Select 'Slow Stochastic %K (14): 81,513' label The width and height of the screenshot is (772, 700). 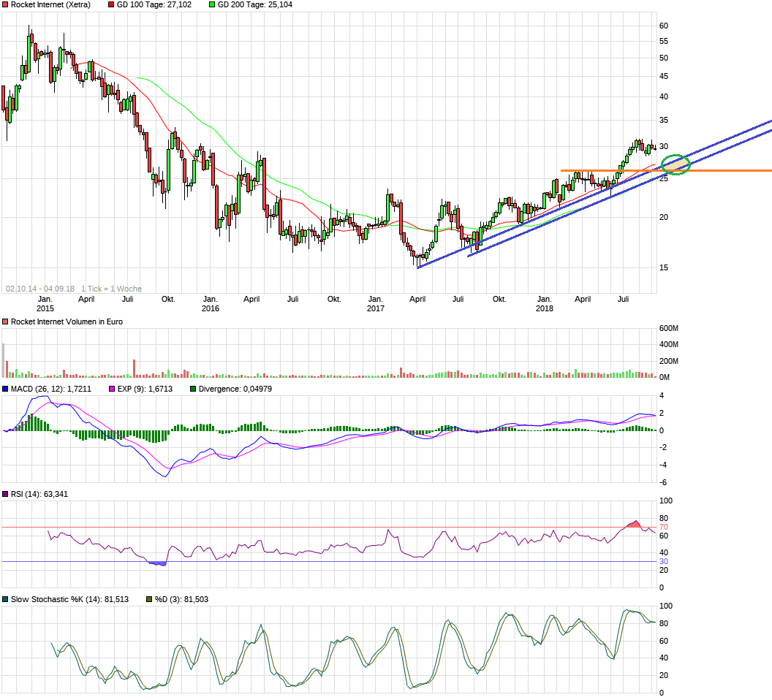click(x=70, y=600)
